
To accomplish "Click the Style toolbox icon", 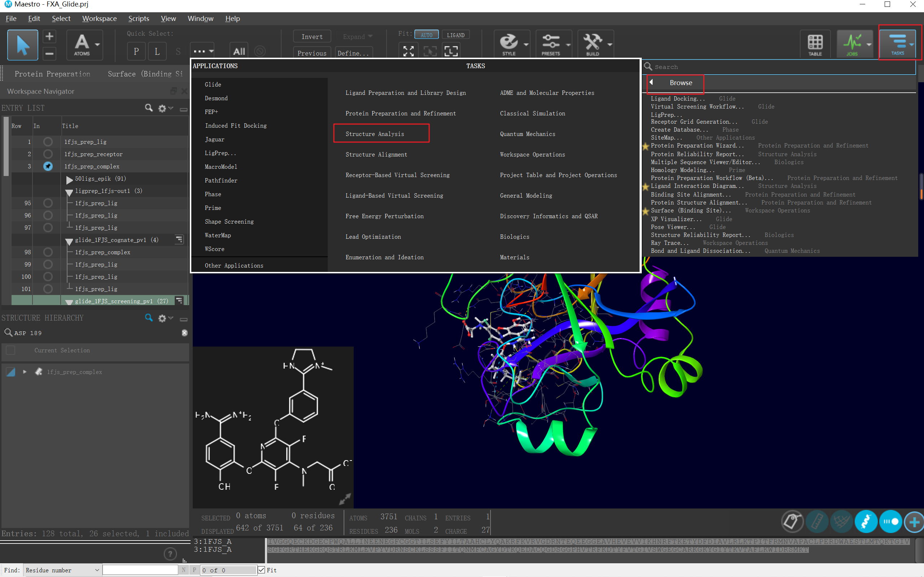I will pyautogui.click(x=509, y=44).
